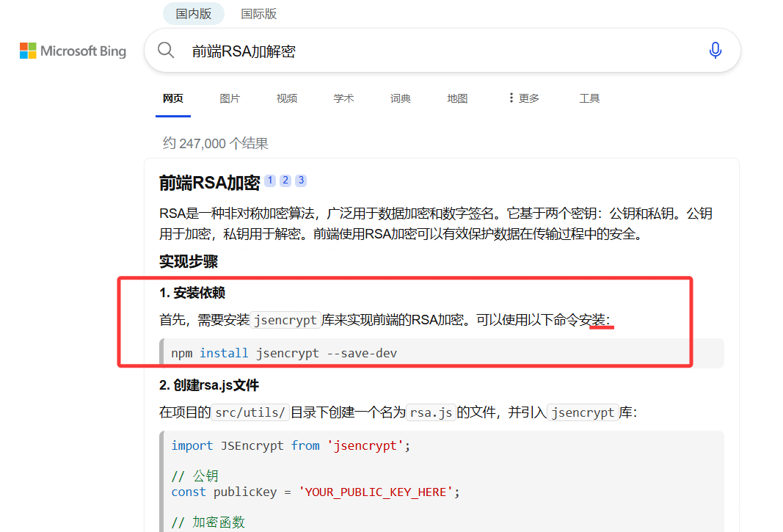Open the 地图 search section
The width and height of the screenshot is (783, 532).
click(457, 98)
